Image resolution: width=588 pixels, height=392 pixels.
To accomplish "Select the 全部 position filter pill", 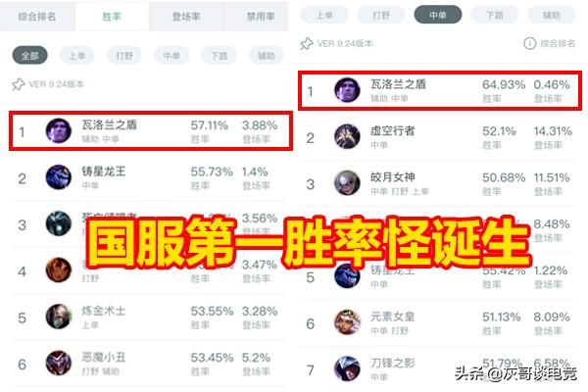I will [x=30, y=56].
